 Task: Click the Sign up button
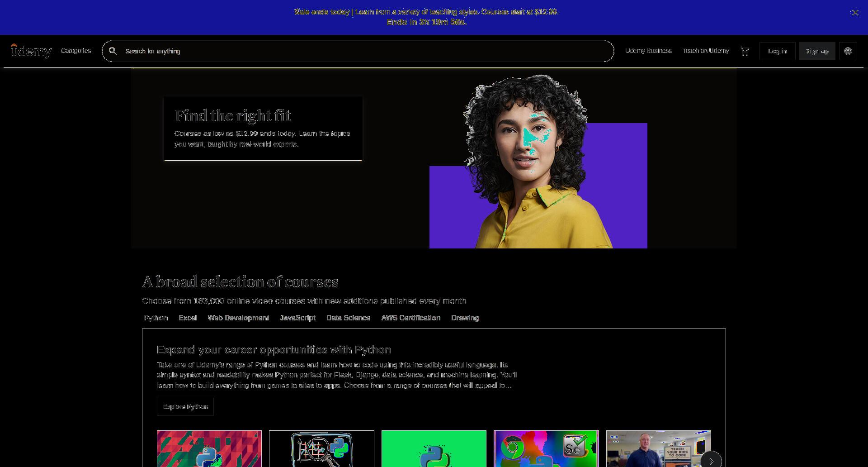(817, 51)
